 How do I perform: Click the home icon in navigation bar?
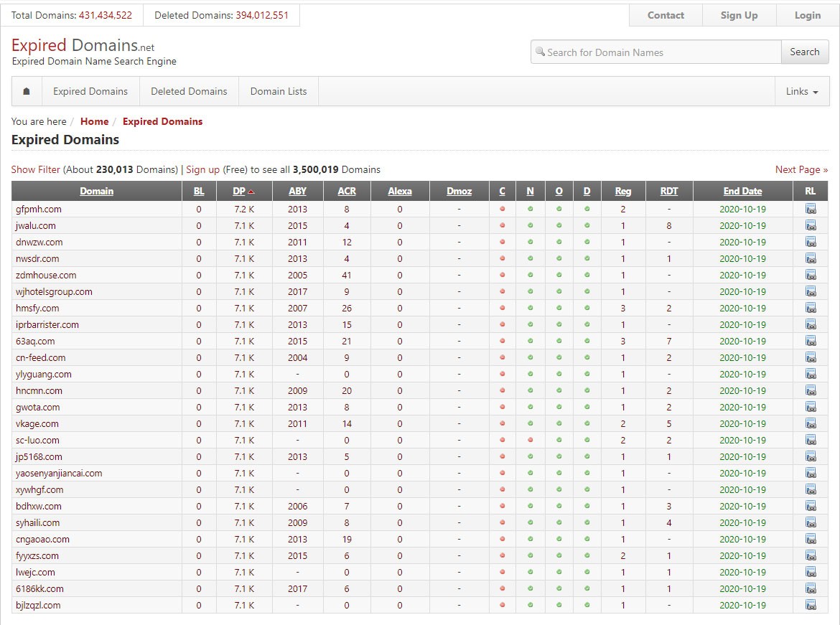(27, 92)
